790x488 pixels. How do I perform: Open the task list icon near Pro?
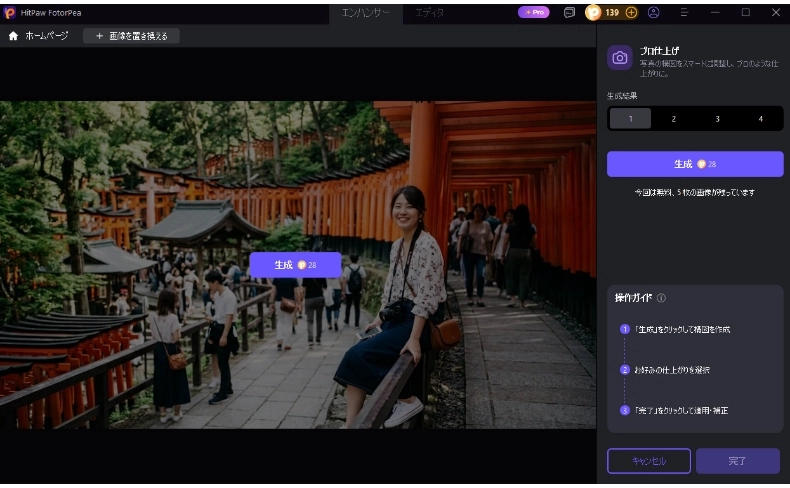click(569, 12)
